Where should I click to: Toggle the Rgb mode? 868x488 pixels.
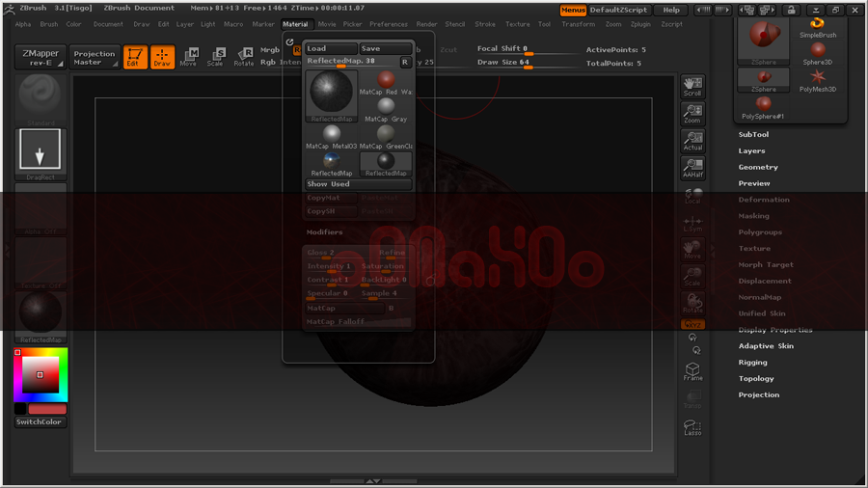click(x=268, y=62)
